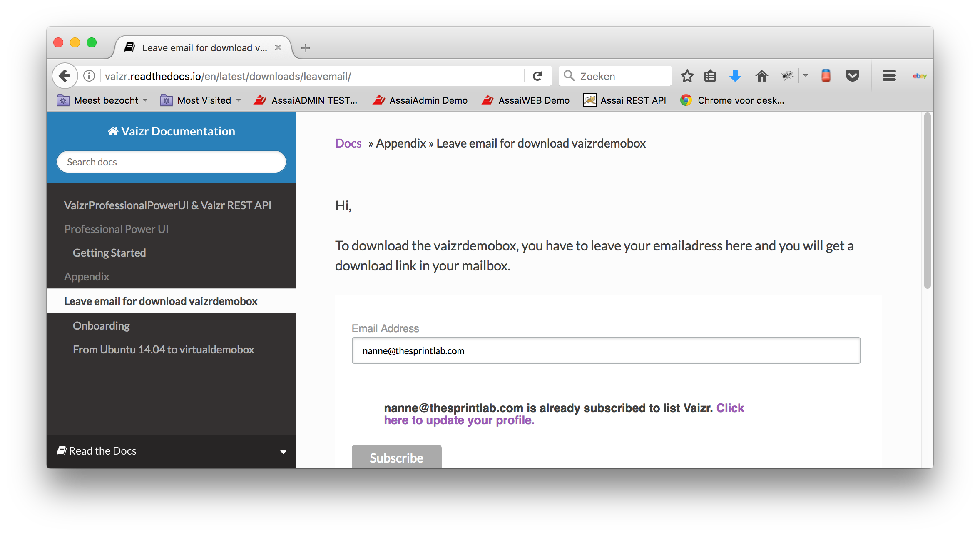Open the Onboarding sidebar item
This screenshot has height=535, width=980.
pos(101,326)
